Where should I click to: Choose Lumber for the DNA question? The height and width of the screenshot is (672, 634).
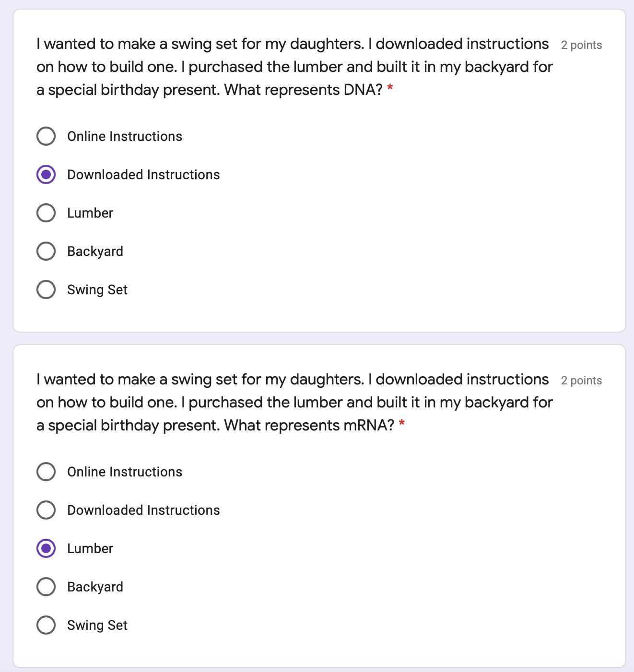46,213
